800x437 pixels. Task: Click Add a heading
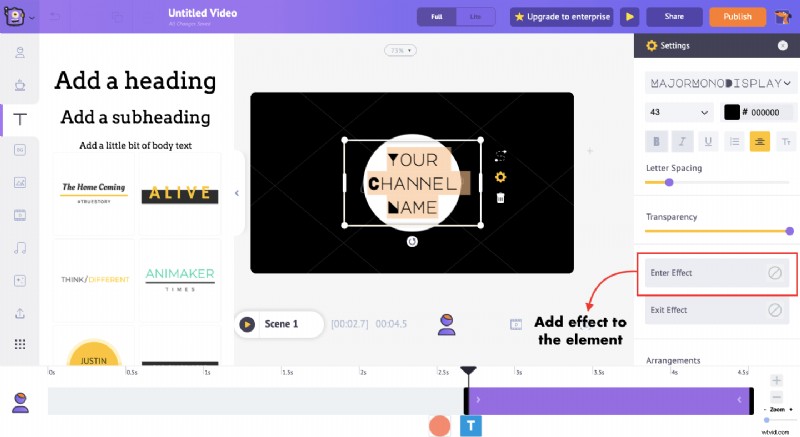tap(135, 81)
